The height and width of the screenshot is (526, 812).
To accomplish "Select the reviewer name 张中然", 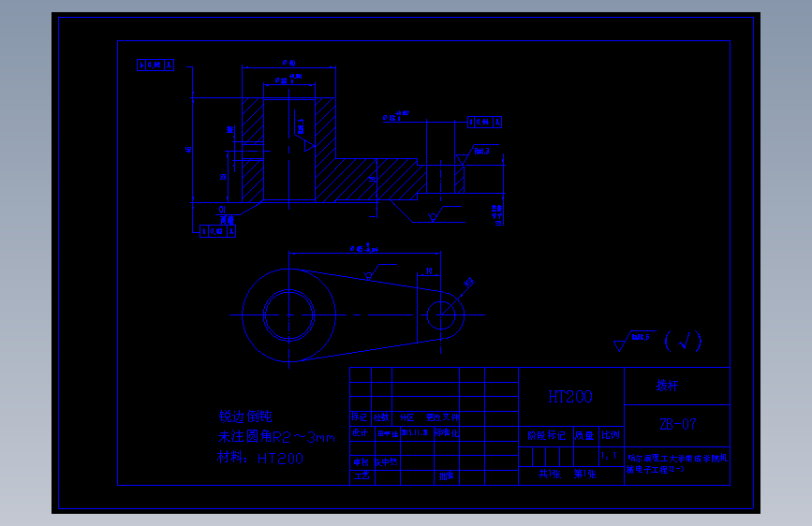I will (x=386, y=461).
